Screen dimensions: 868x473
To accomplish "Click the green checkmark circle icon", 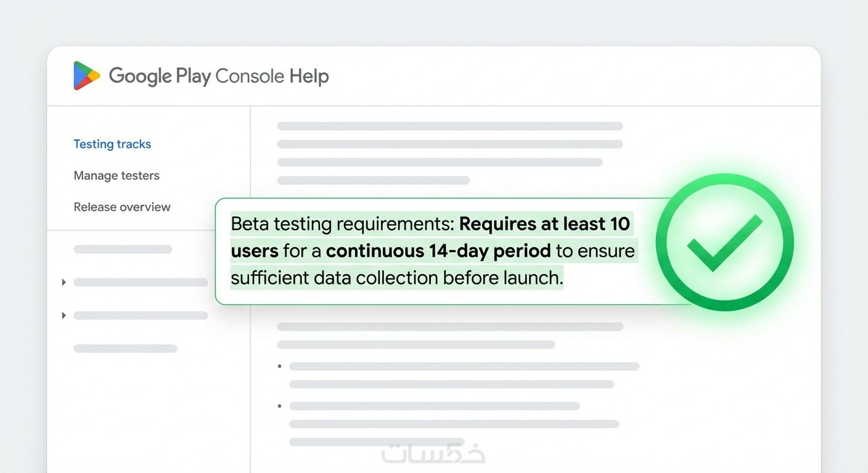I will (x=724, y=242).
